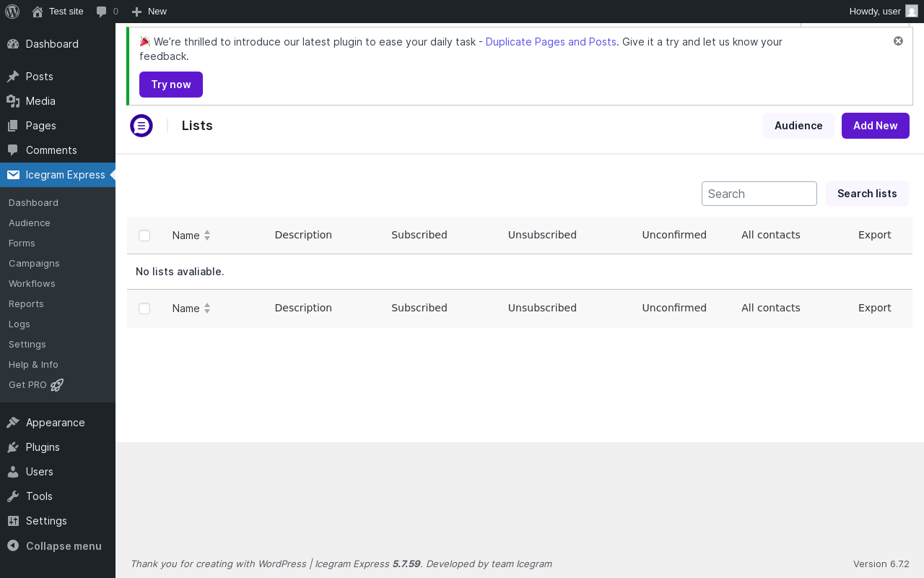This screenshot has width=924, height=578.
Task: Open the Plugins menu icon
Action: point(13,447)
